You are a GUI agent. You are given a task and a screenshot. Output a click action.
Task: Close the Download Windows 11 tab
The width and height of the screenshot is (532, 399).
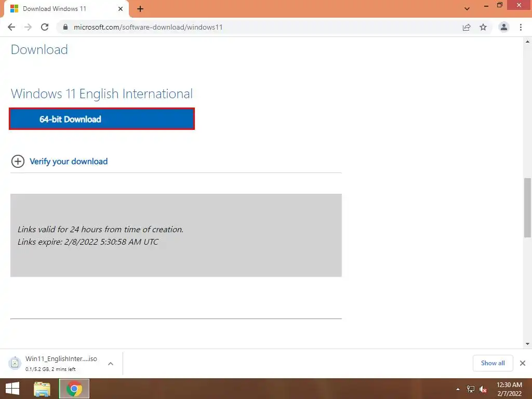pos(121,9)
